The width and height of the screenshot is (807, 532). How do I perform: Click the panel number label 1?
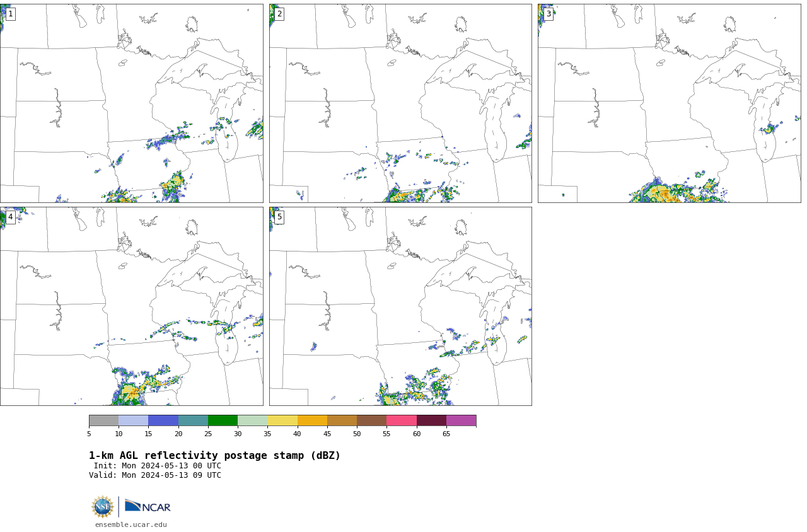point(10,14)
